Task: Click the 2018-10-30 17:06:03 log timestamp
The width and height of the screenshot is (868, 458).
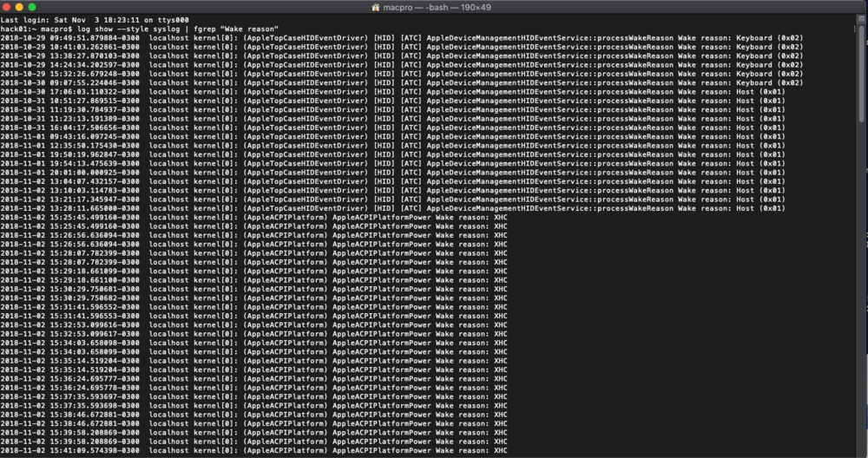Action: (x=69, y=91)
